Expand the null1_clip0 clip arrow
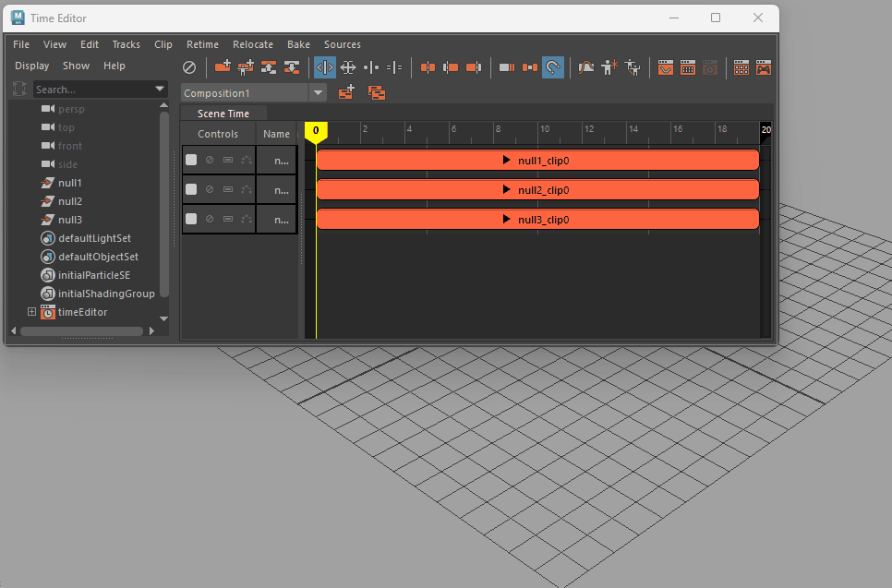 click(x=506, y=160)
